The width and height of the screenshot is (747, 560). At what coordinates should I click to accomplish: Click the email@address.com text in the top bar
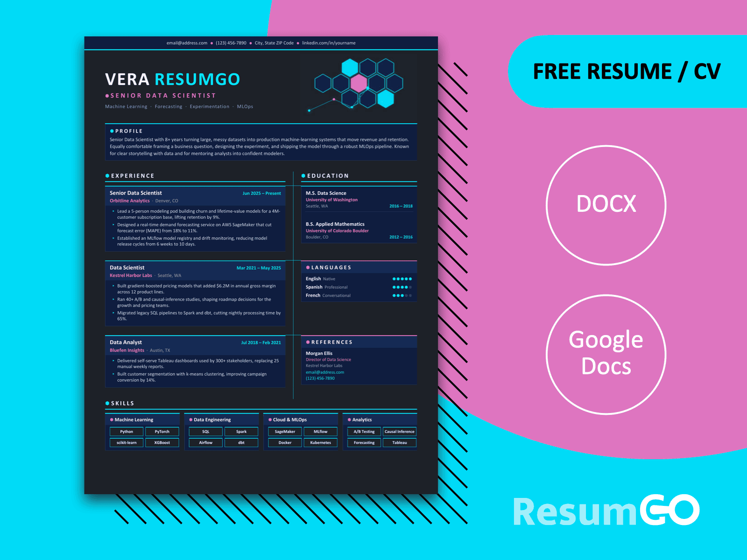(187, 43)
